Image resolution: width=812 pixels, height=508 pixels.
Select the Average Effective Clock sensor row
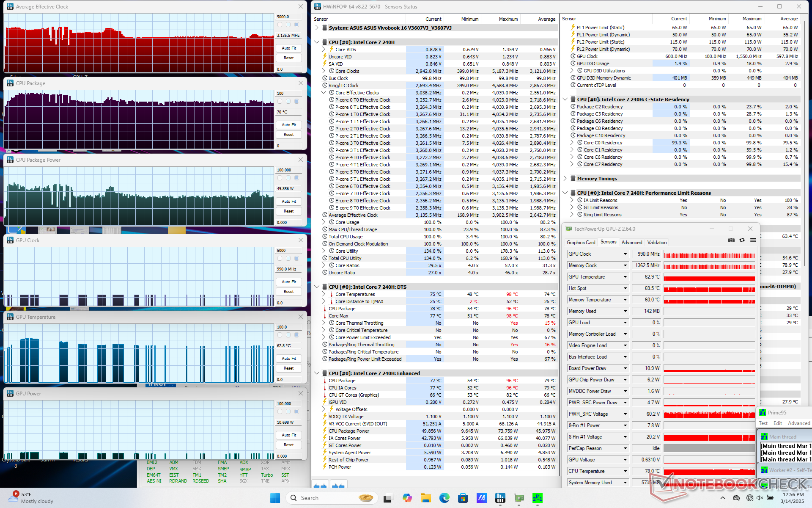[439, 215]
